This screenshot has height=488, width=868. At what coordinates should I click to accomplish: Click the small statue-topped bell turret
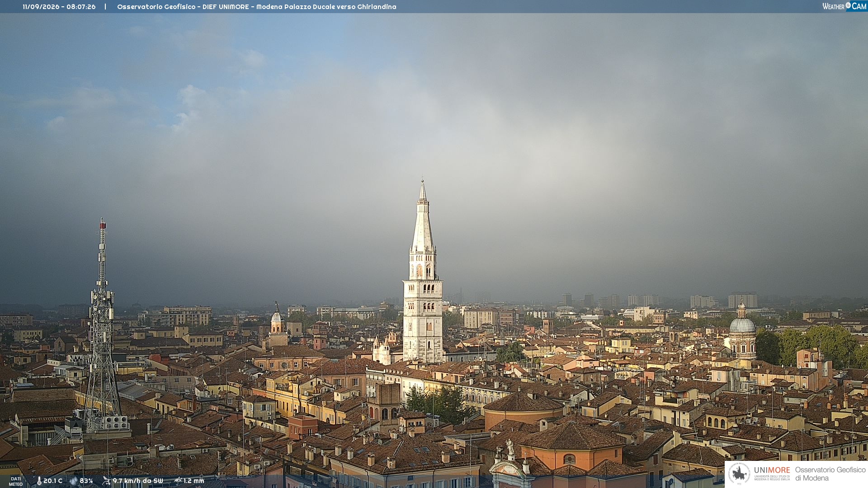(277, 323)
